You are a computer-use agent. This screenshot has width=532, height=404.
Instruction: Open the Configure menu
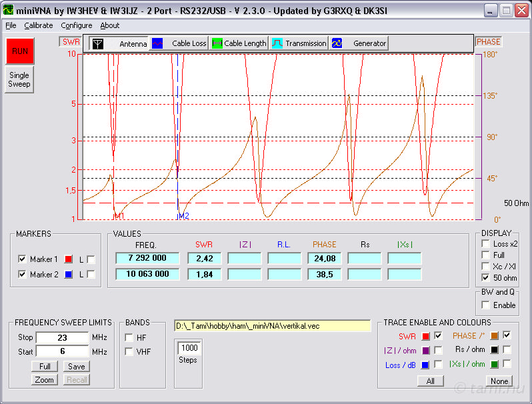76,25
